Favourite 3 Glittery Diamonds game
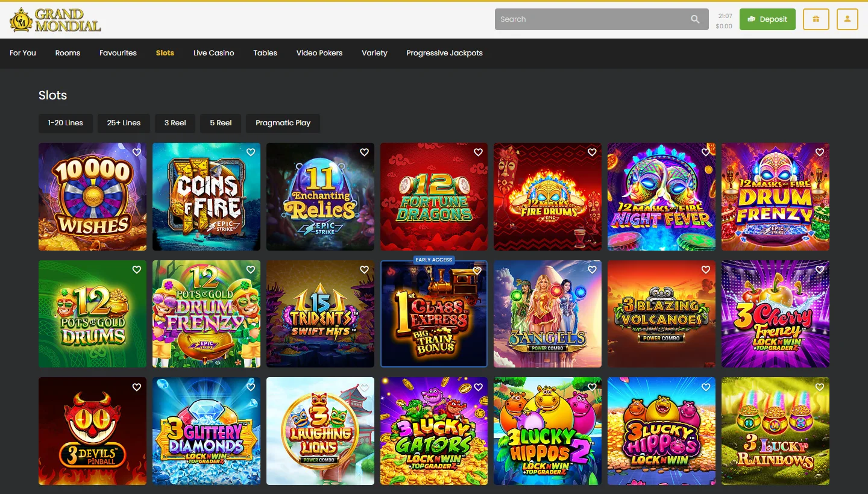868x494 pixels. 251,387
